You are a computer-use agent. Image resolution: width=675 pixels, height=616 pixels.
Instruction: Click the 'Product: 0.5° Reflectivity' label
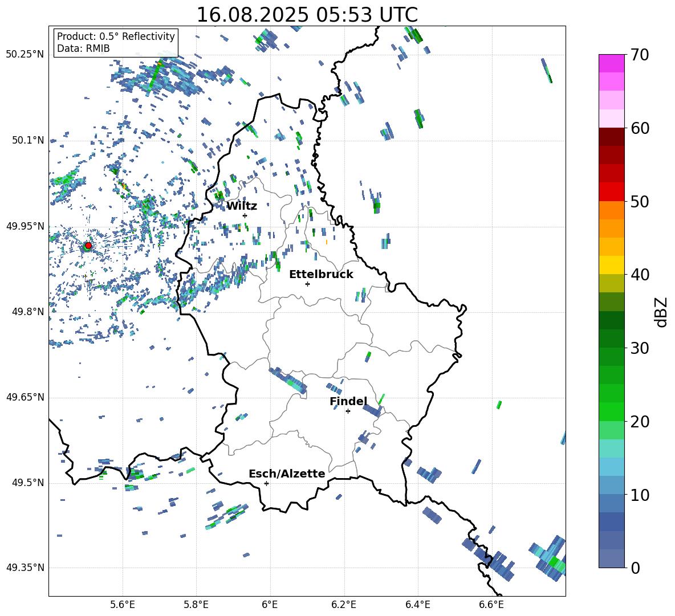pyautogui.click(x=116, y=36)
